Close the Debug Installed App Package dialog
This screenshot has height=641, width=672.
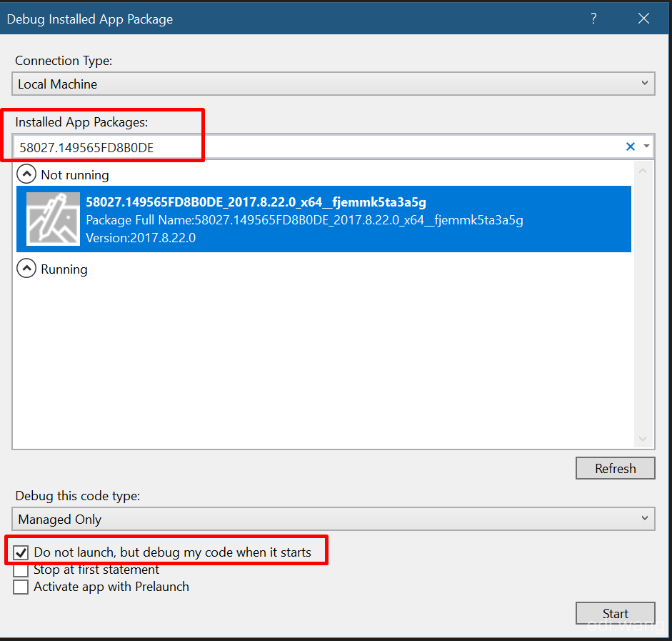pyautogui.click(x=643, y=19)
